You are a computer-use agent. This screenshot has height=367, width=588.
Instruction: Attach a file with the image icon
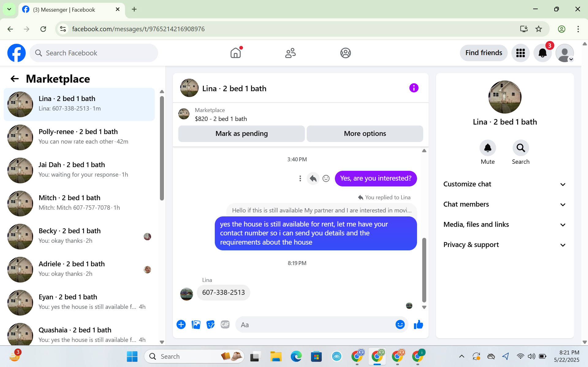[196, 324]
